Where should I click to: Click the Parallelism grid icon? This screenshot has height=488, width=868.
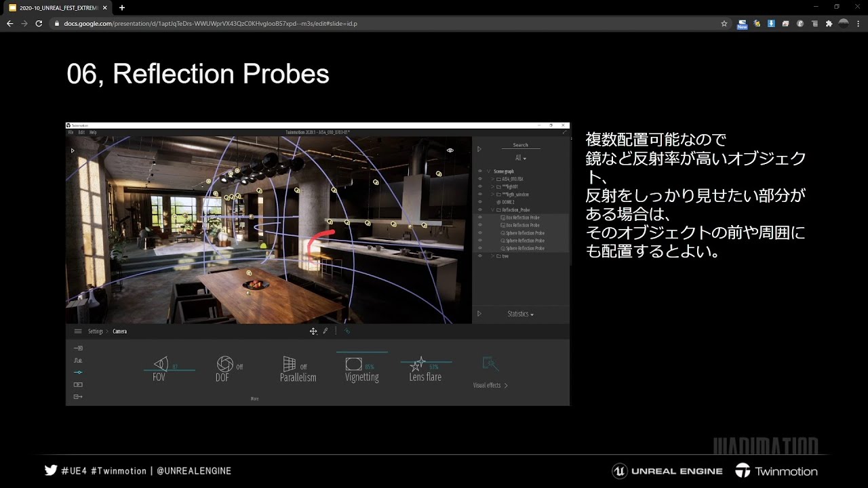(290, 364)
